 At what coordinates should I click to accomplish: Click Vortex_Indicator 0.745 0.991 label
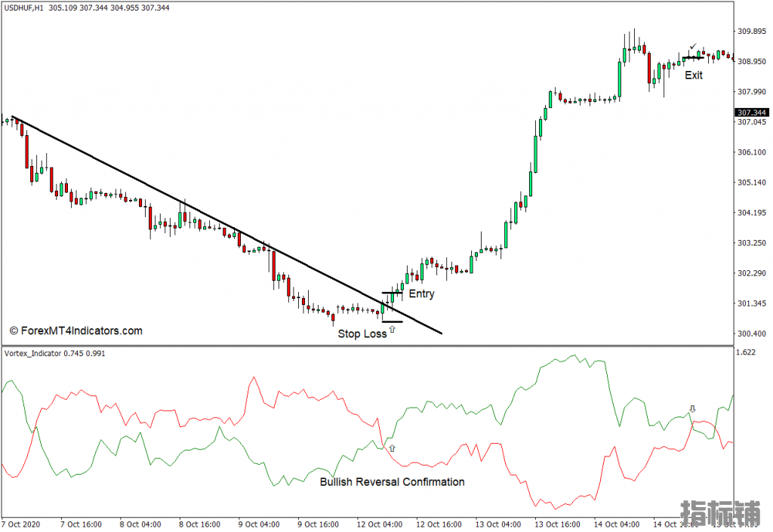point(54,353)
